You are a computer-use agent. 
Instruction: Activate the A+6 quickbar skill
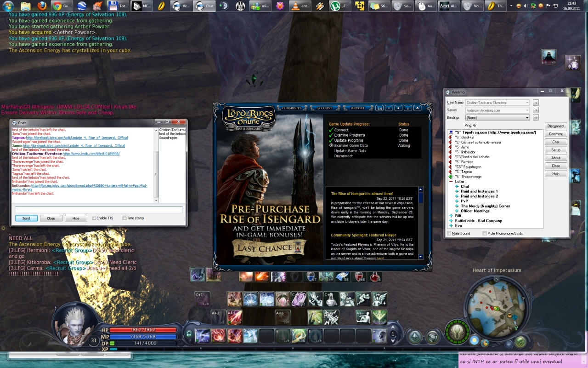click(x=283, y=317)
